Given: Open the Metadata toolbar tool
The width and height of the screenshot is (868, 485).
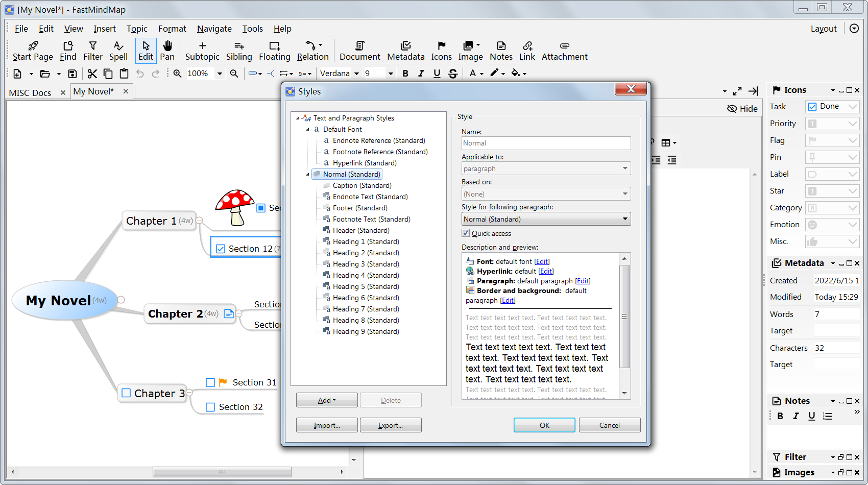Looking at the screenshot, I should click(x=406, y=51).
